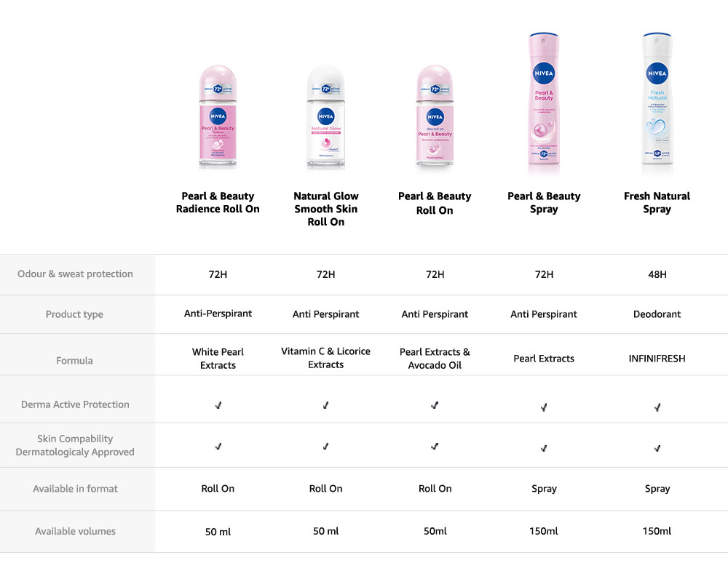Screen dimensions: 728x571
Task: Click the 48H protection value for Fresh Natural
Action: (657, 274)
